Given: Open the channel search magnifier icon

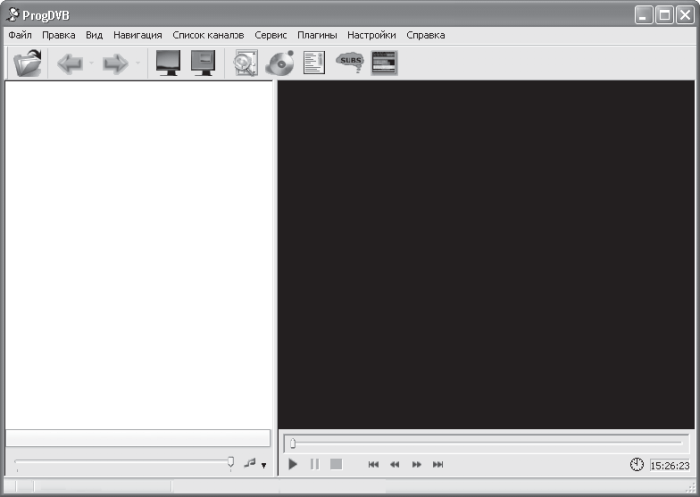Looking at the screenshot, I should 246,63.
